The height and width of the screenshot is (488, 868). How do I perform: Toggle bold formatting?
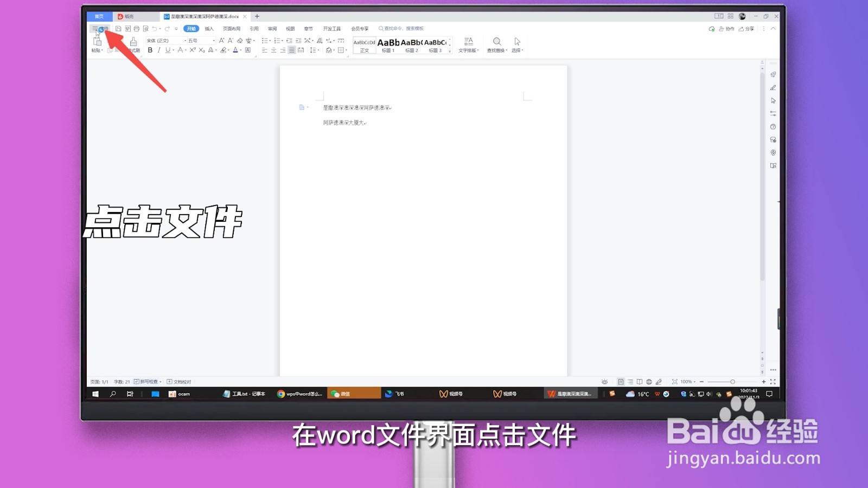point(150,49)
